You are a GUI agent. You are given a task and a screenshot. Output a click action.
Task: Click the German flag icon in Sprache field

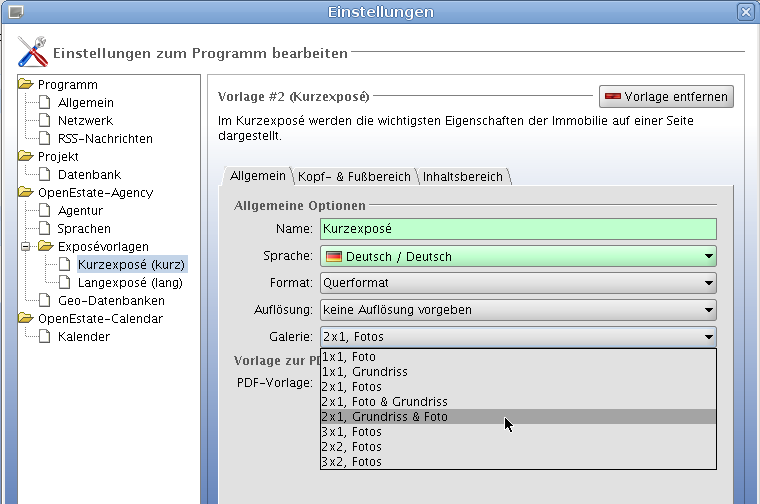pos(333,257)
